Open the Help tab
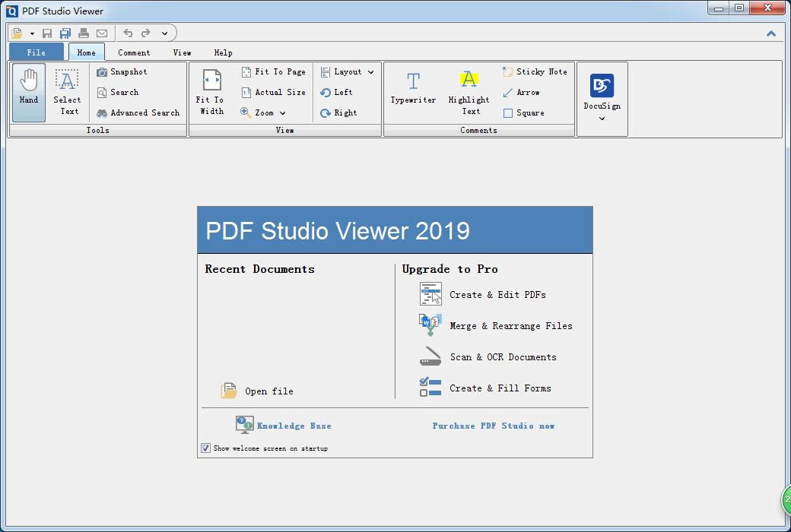Image resolution: width=791 pixels, height=532 pixels. 223,52
